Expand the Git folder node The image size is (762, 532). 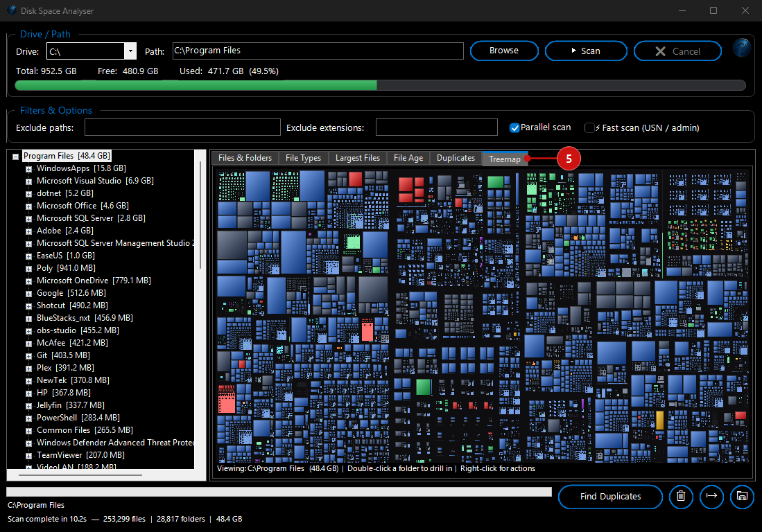pyautogui.click(x=28, y=356)
